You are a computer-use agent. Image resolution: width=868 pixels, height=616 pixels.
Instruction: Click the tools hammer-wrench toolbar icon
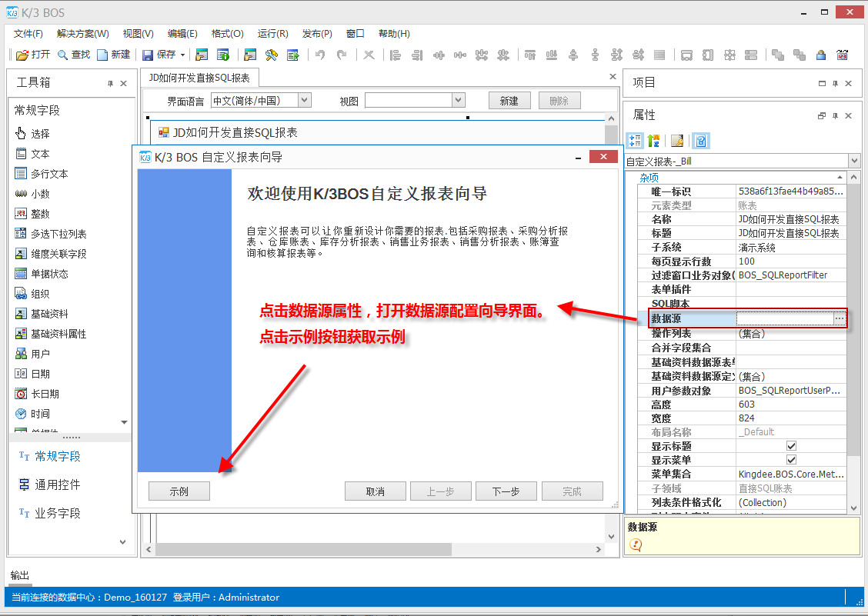click(271, 55)
